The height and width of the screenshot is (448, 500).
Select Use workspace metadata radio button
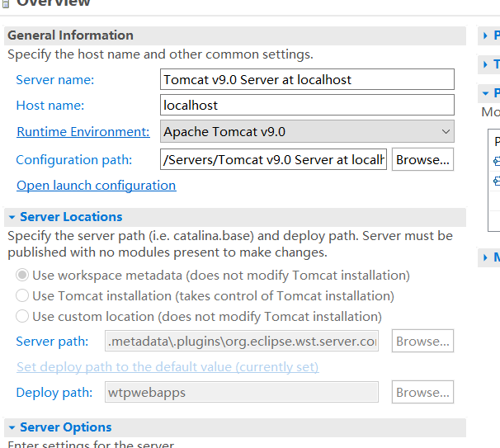[x=22, y=276]
